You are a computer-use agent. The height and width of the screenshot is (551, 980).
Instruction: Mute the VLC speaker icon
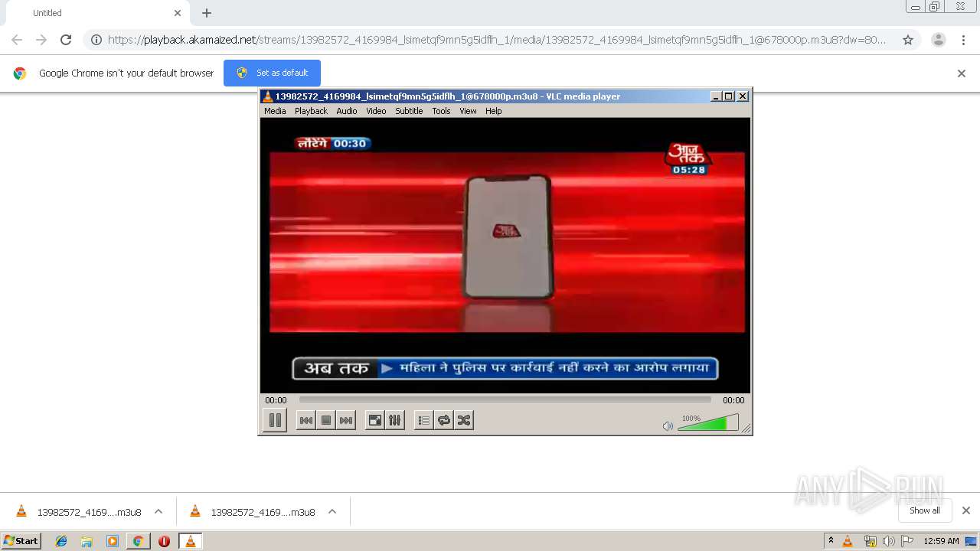668,426
